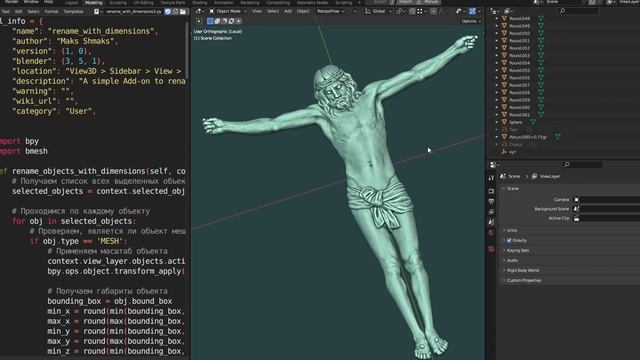This screenshot has width=640, height=360.
Task: Open the text file folder icon in editor header
Action: (x=183, y=11)
